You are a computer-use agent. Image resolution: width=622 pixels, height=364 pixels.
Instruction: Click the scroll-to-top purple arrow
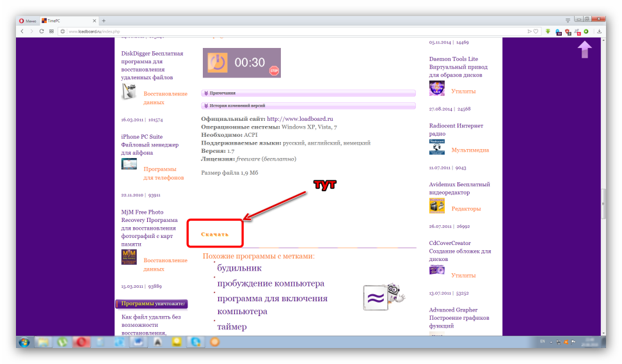(x=584, y=50)
